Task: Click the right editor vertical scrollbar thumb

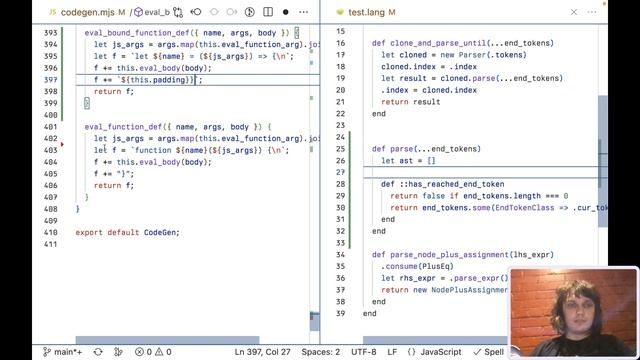Action: 603,161
